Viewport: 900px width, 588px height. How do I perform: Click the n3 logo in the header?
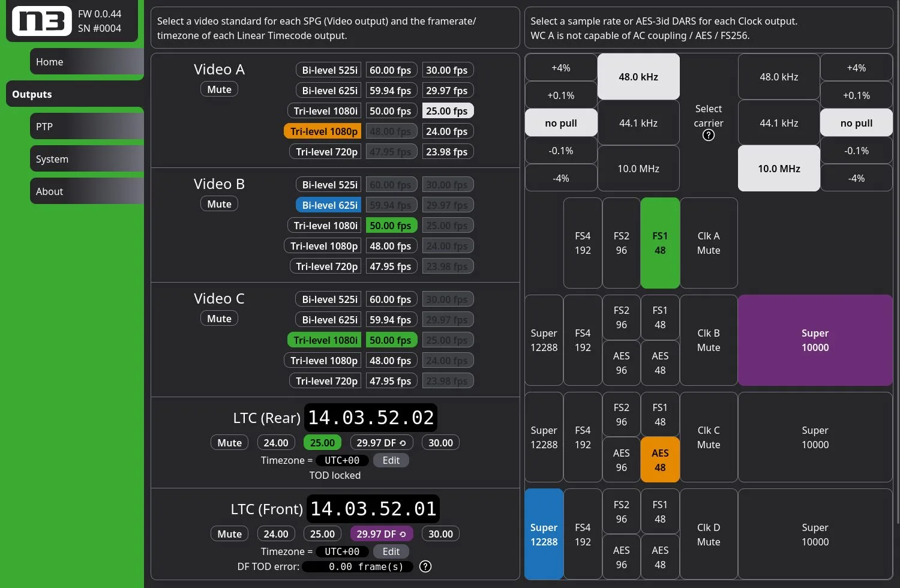(42, 21)
